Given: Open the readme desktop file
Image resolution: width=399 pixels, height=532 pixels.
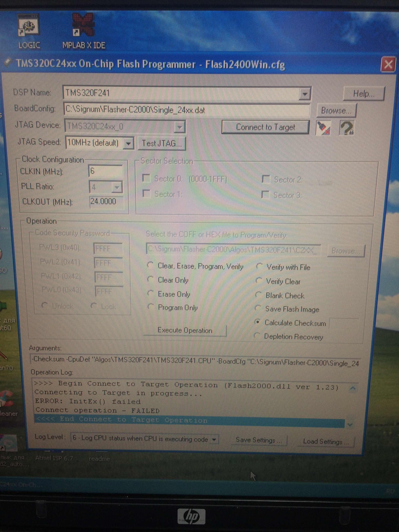Looking at the screenshot, I should (99, 459).
